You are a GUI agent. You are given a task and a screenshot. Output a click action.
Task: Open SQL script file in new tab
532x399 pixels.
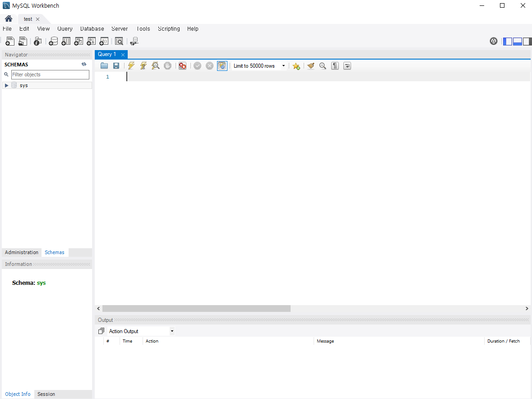click(23, 41)
